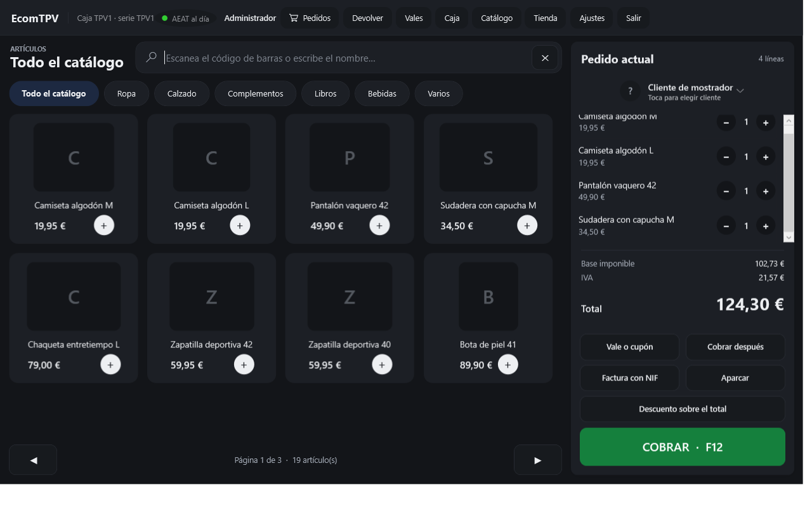Screen dimensions: 812x508
Task: Filter articles by Bebidas category
Action: point(382,93)
